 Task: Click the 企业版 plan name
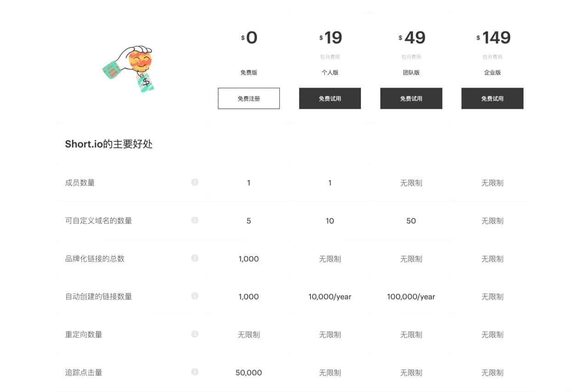(492, 73)
